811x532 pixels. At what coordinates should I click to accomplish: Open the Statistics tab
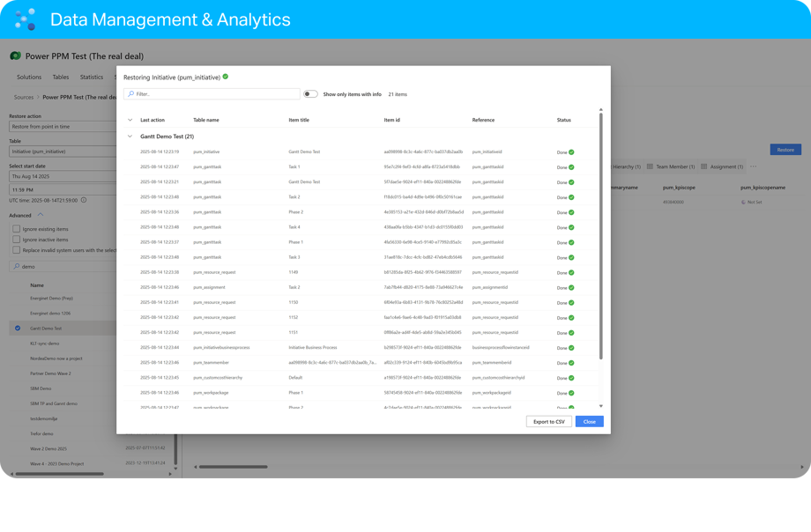[x=92, y=78]
